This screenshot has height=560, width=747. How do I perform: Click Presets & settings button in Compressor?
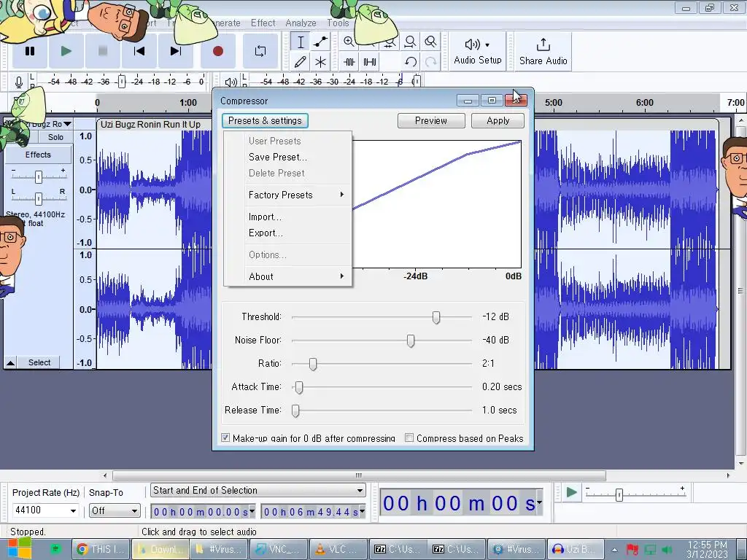[x=265, y=120]
